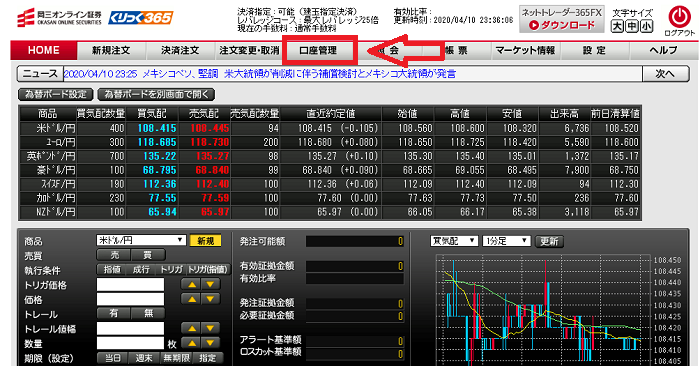Select 売 (sell) side toggle
Screen dimensions: 700x366
point(114,255)
